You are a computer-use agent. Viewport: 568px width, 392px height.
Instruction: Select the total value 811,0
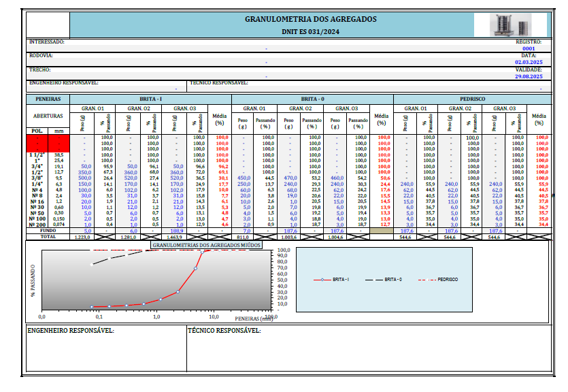click(x=243, y=238)
